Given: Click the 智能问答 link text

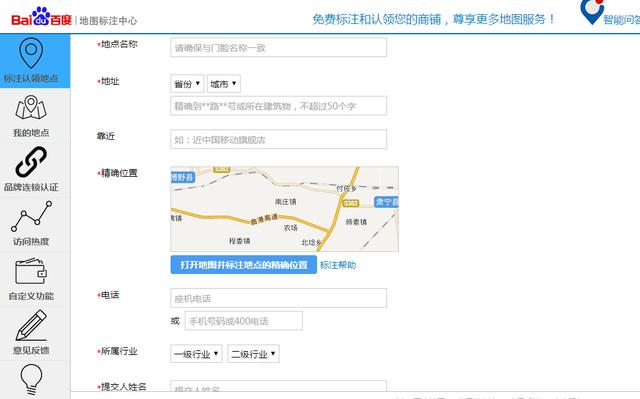Looking at the screenshot, I should tap(621, 20).
